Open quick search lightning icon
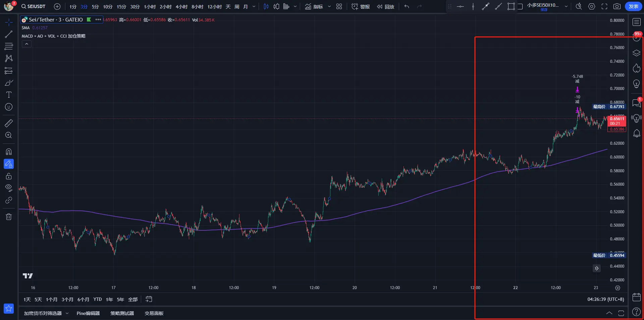The width and height of the screenshot is (644, 320). [x=579, y=6]
